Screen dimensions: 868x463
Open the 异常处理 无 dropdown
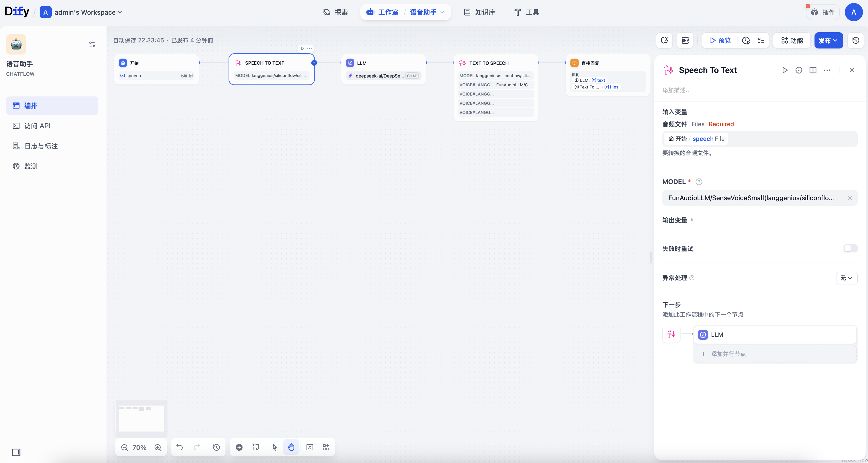click(x=846, y=278)
